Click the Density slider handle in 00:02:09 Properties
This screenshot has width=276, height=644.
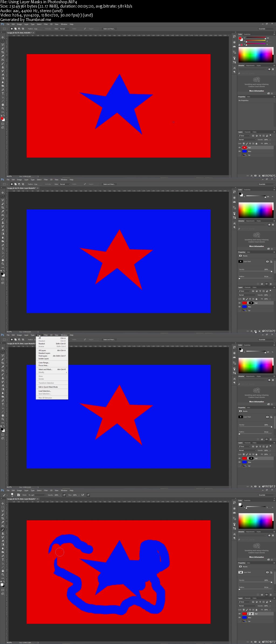(271, 271)
